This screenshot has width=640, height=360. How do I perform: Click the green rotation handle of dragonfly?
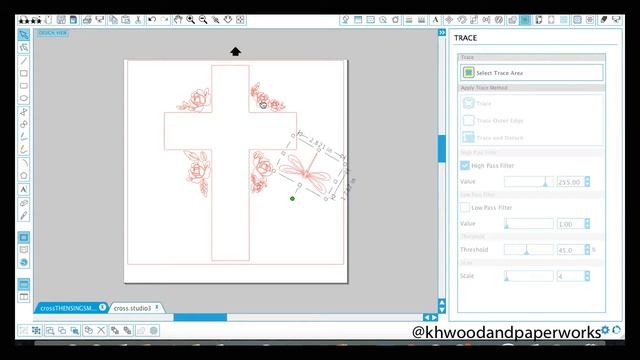click(292, 199)
